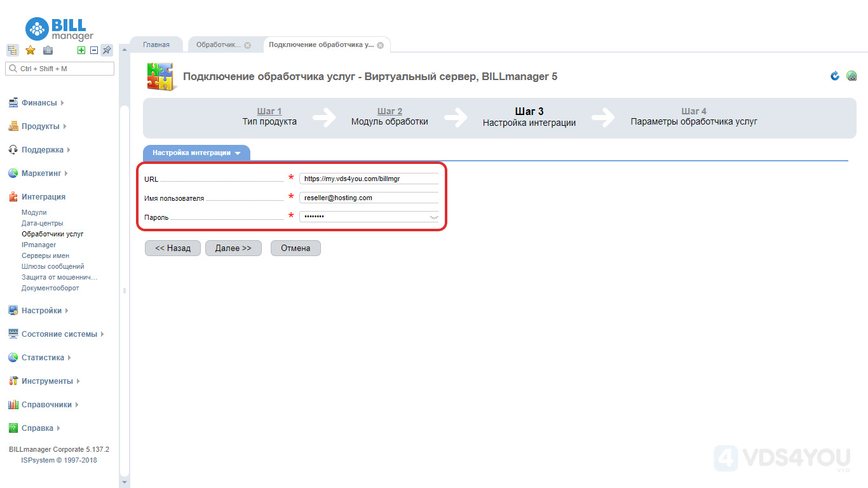Click the Статистика section icon

[x=13, y=358]
